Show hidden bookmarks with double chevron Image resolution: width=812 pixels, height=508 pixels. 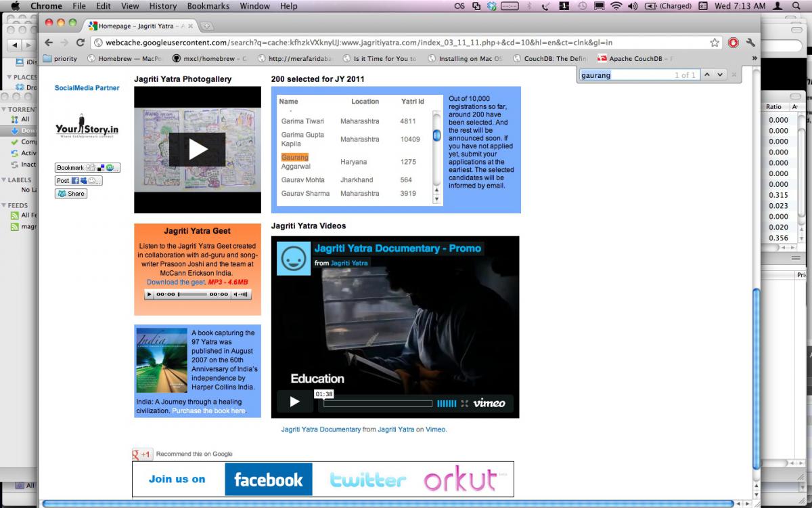(754, 59)
